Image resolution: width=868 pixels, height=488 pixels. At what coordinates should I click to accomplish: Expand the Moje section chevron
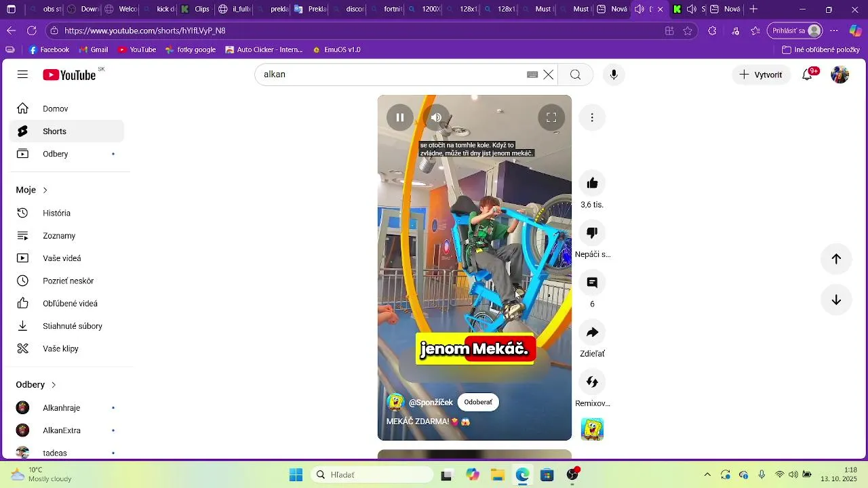pos(45,190)
